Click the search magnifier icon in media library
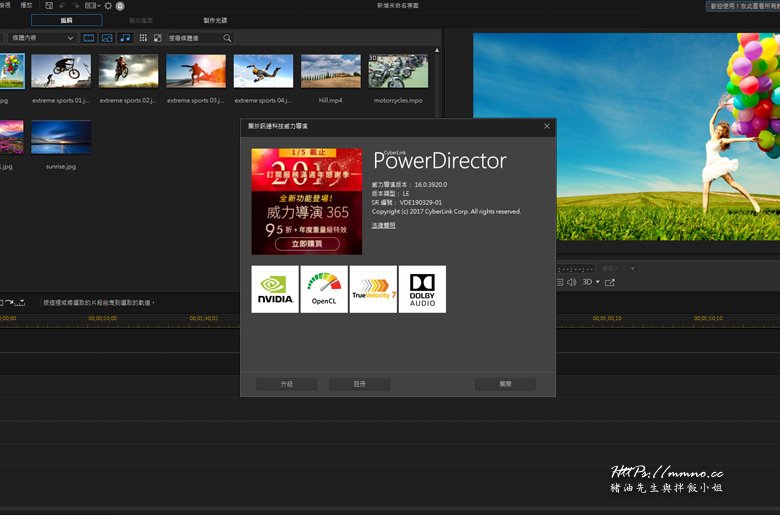780x515 pixels. click(x=227, y=38)
